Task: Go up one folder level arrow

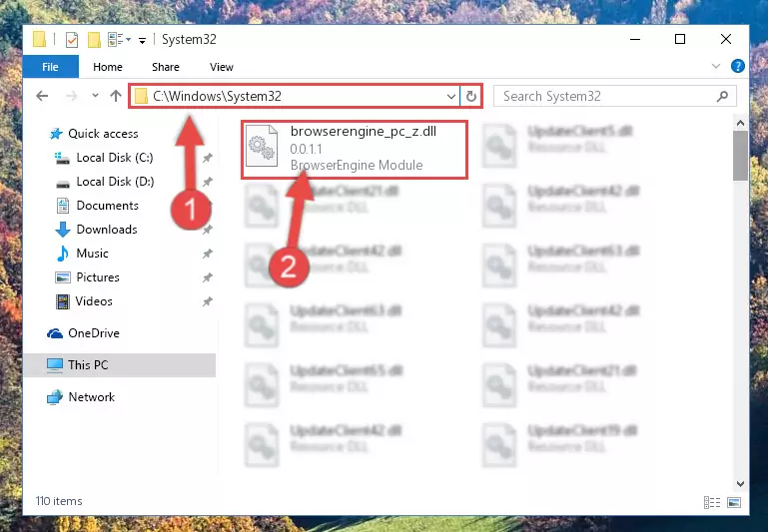Action: point(116,96)
